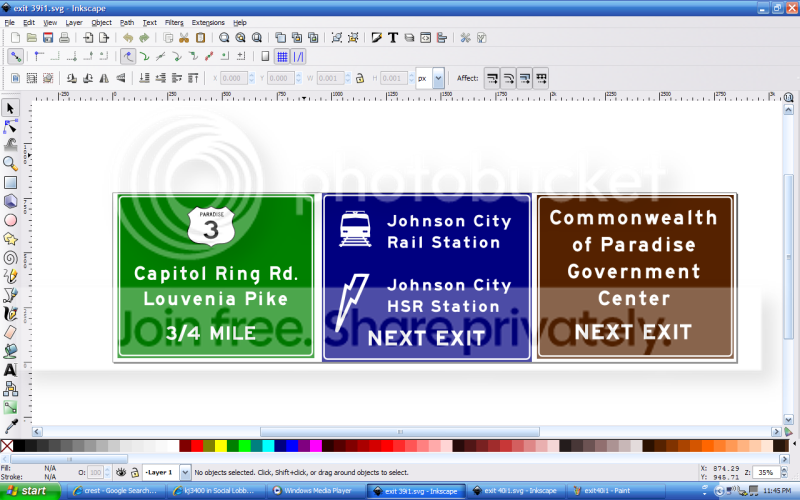Click the Cut scissors icon

pyautogui.click(x=184, y=38)
